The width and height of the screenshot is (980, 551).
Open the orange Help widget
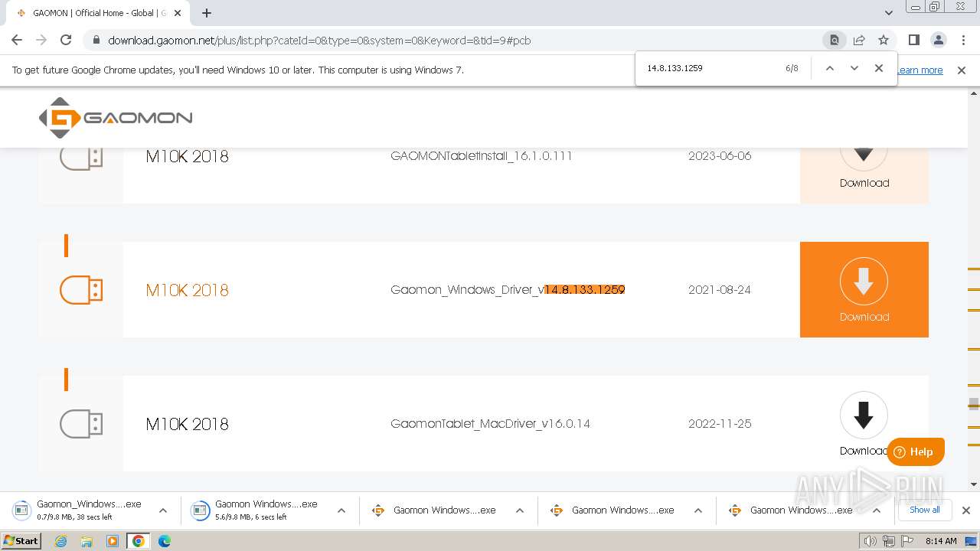pyautogui.click(x=916, y=452)
